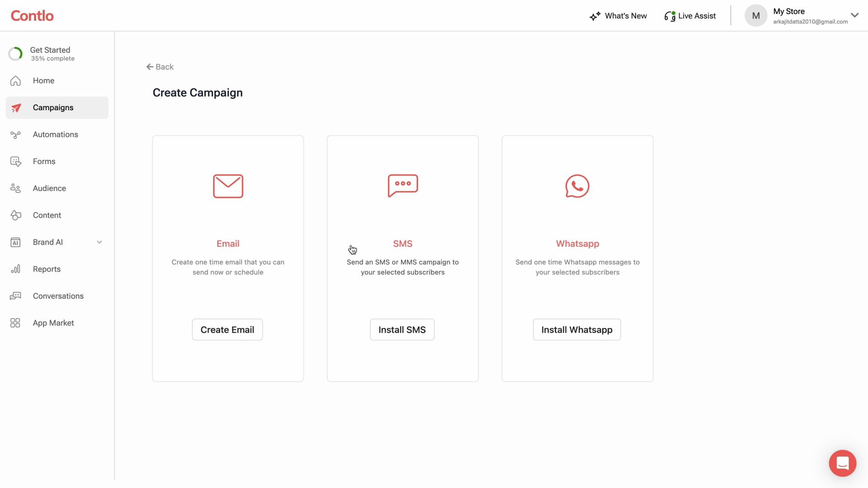Click the Whatsapp card title

pos(577,244)
